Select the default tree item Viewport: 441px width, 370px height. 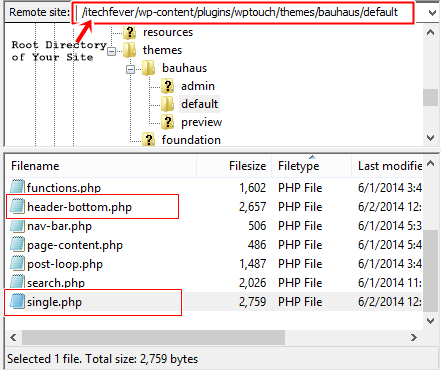pos(199,104)
